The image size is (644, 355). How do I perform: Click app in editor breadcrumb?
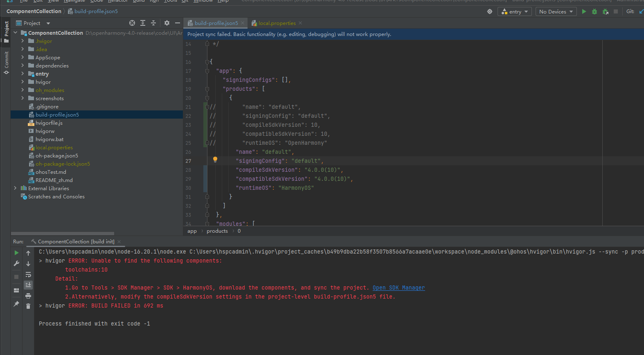(192, 231)
